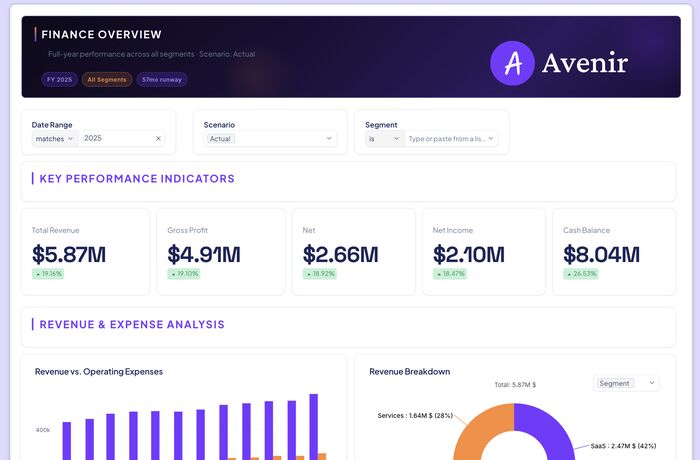Select the Net Income $2.10M value

coord(469,254)
